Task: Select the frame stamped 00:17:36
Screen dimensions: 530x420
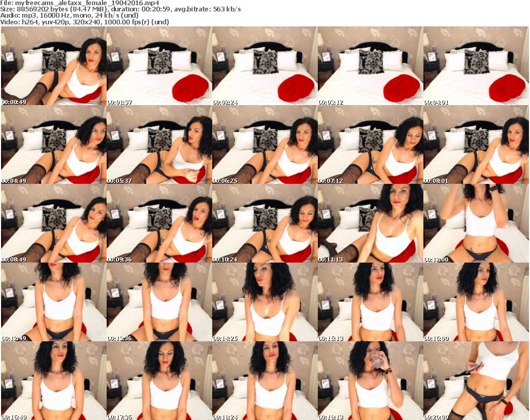Action: click(x=159, y=381)
